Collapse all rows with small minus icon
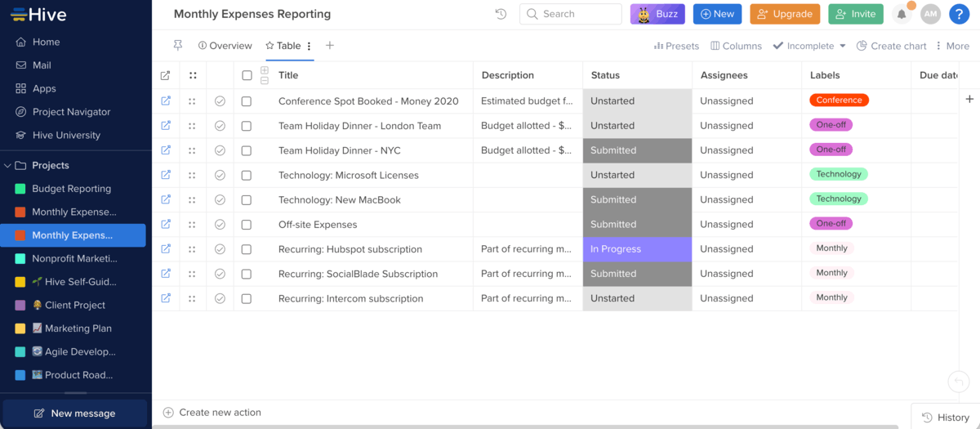The width and height of the screenshot is (980, 429). click(x=265, y=80)
